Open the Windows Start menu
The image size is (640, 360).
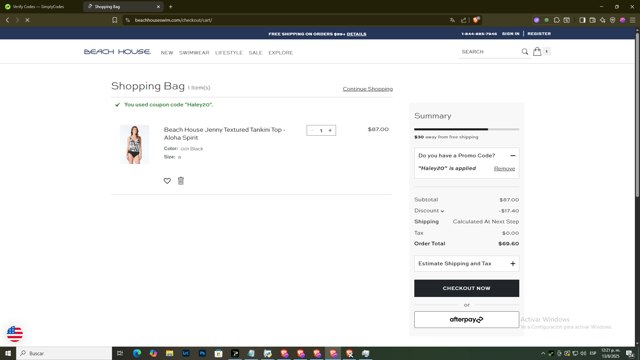point(8,353)
